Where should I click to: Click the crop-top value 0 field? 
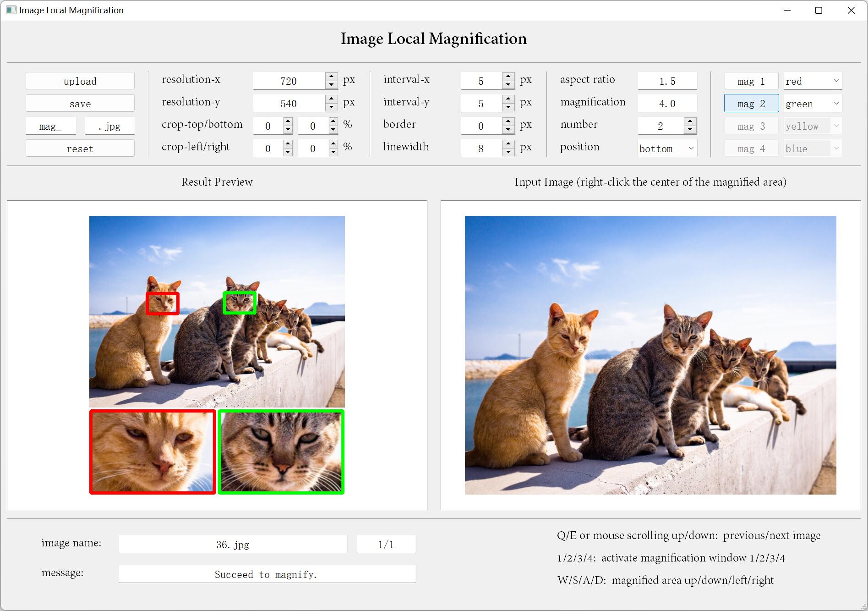coord(268,126)
